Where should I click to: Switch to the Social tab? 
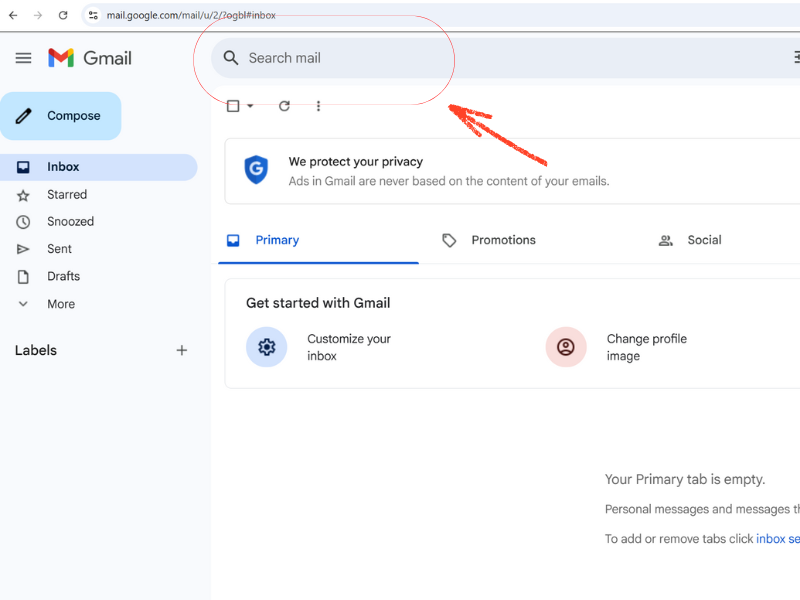[x=703, y=240]
